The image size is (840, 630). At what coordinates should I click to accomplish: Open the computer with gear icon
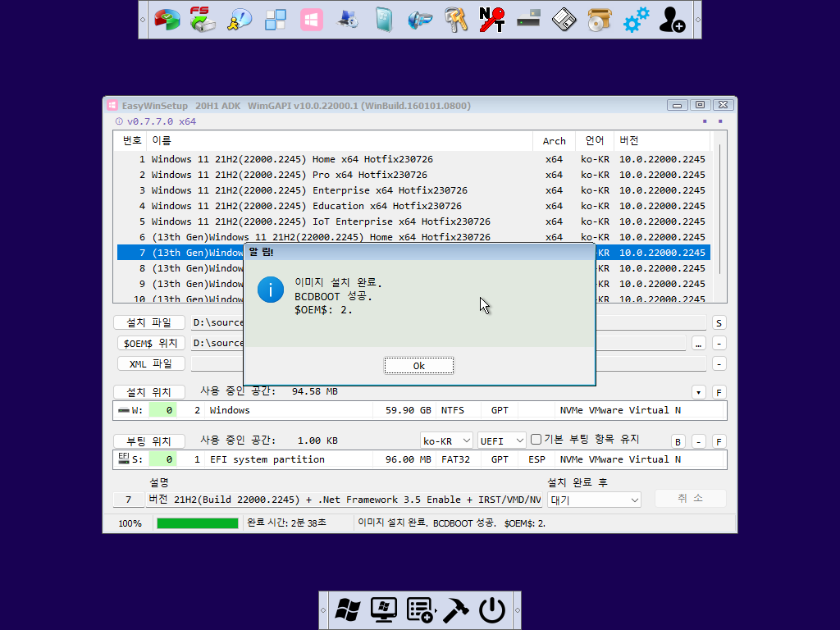click(x=348, y=20)
